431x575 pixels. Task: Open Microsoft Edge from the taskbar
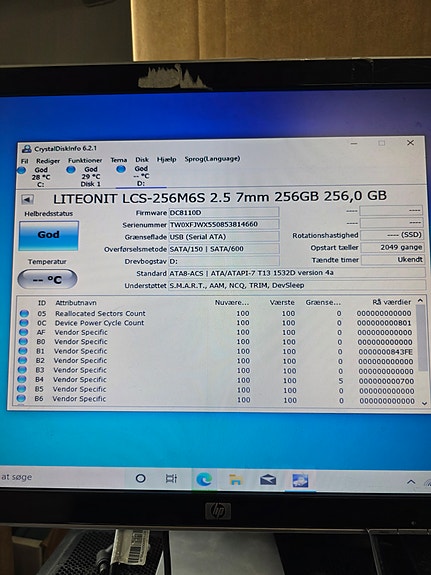(204, 479)
